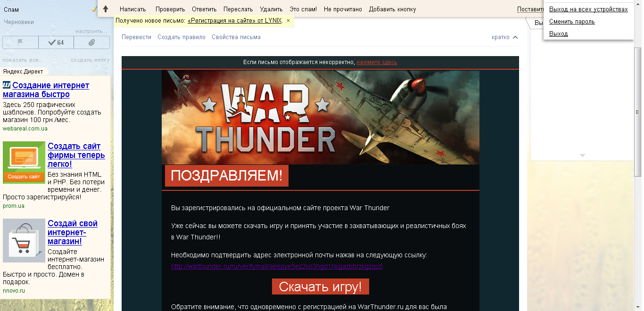Mark the message with Это спам!
This screenshot has height=311, width=644.
pos(303,9)
